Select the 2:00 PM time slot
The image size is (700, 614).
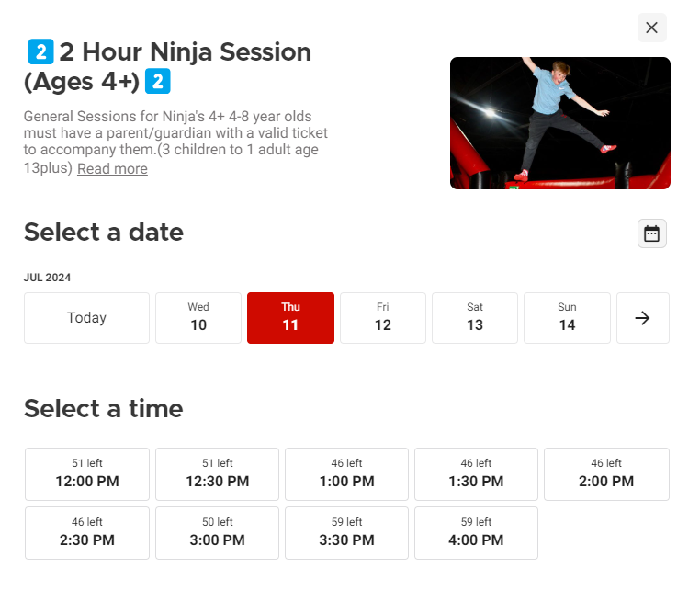(606, 474)
